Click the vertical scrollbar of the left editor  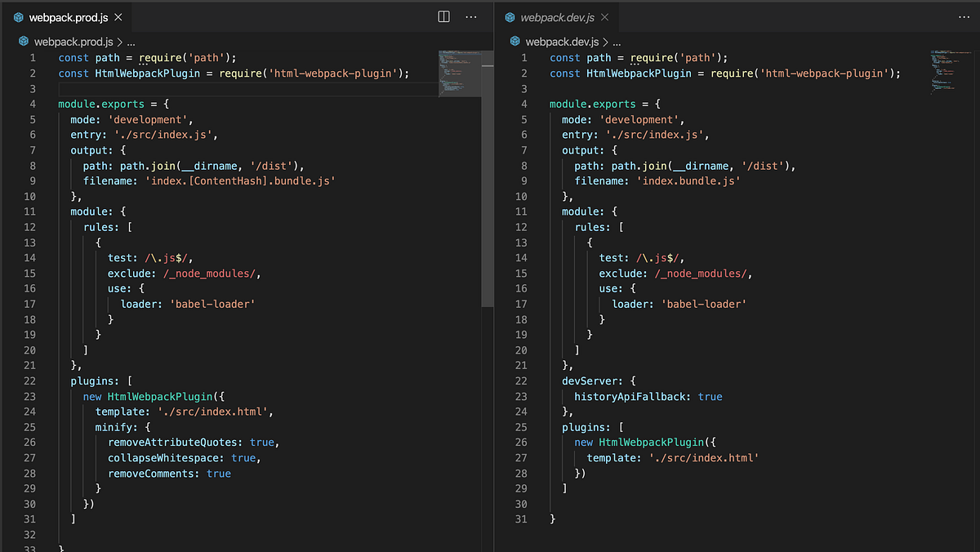pyautogui.click(x=488, y=178)
